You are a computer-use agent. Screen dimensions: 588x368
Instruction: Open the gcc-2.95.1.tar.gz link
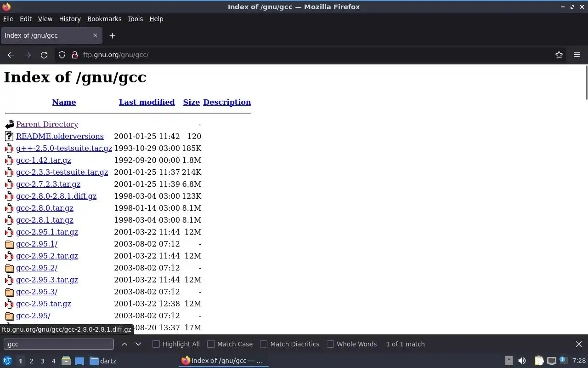coord(47,232)
